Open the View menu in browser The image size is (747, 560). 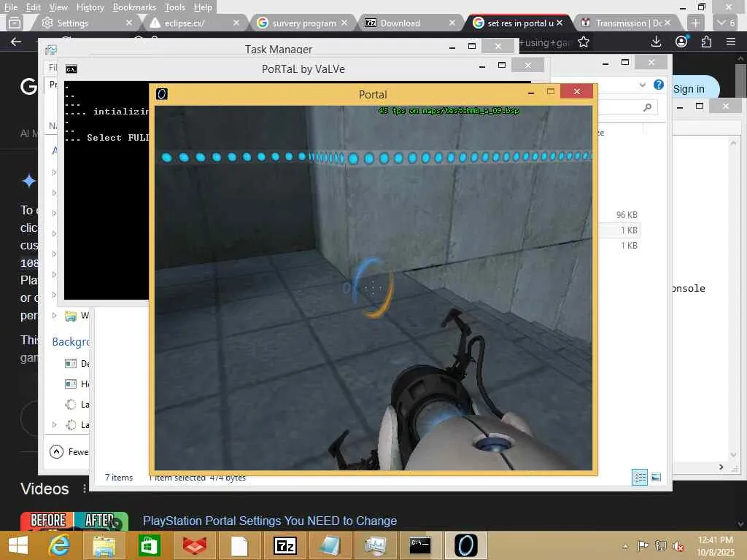(58, 7)
